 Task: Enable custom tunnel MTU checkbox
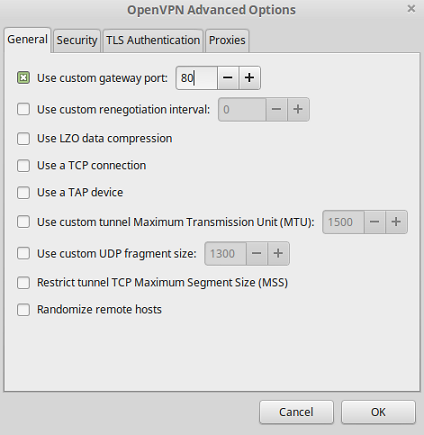pyautogui.click(x=23, y=222)
